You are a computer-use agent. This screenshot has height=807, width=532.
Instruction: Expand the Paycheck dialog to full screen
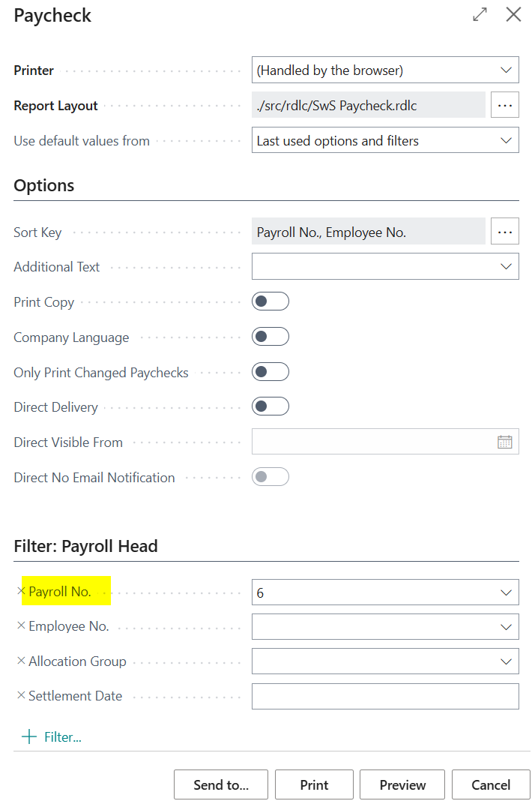pos(480,14)
